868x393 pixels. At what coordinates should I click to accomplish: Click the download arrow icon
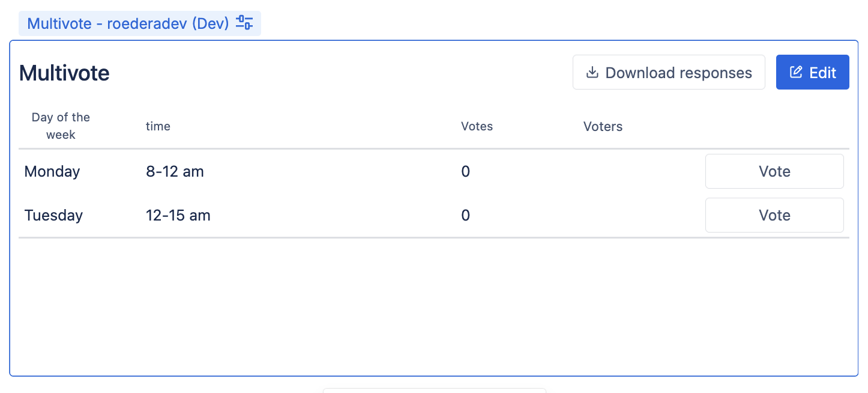[x=592, y=73]
